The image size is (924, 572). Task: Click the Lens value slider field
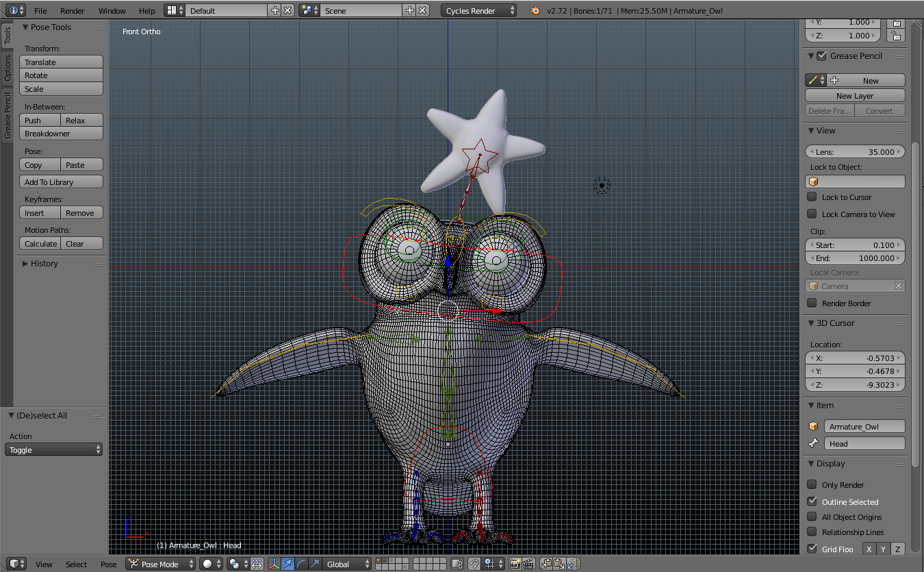click(x=855, y=151)
